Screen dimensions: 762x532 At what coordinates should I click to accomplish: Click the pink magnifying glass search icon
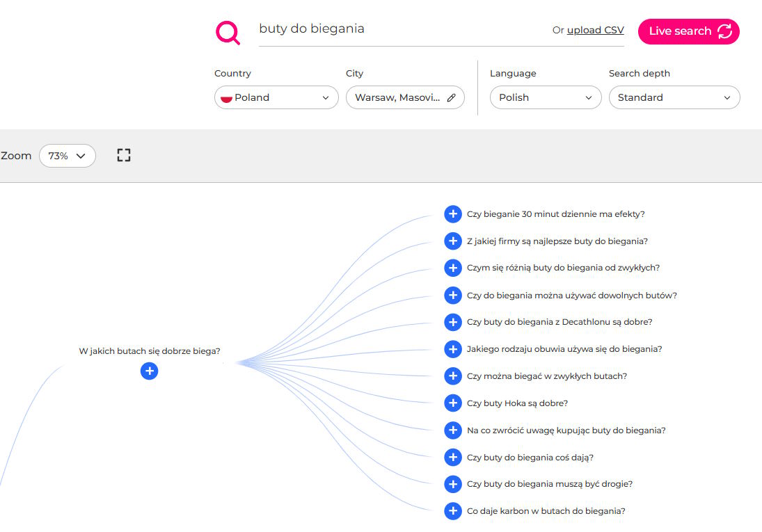(228, 33)
